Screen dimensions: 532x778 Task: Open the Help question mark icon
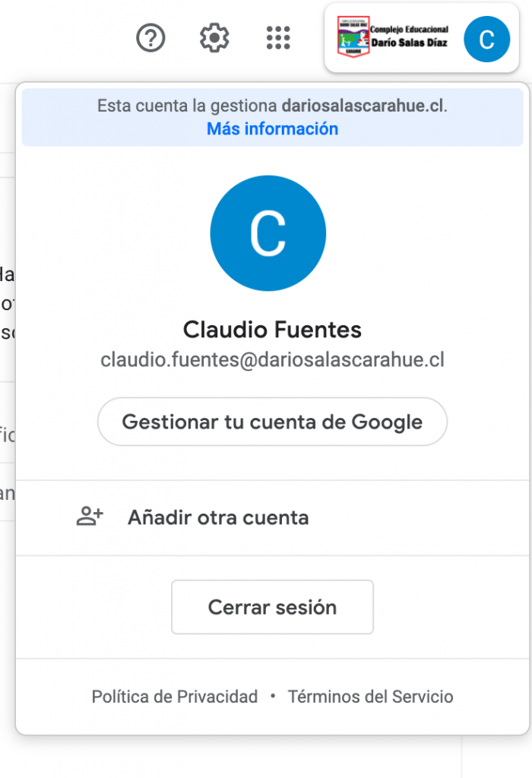tap(150, 38)
